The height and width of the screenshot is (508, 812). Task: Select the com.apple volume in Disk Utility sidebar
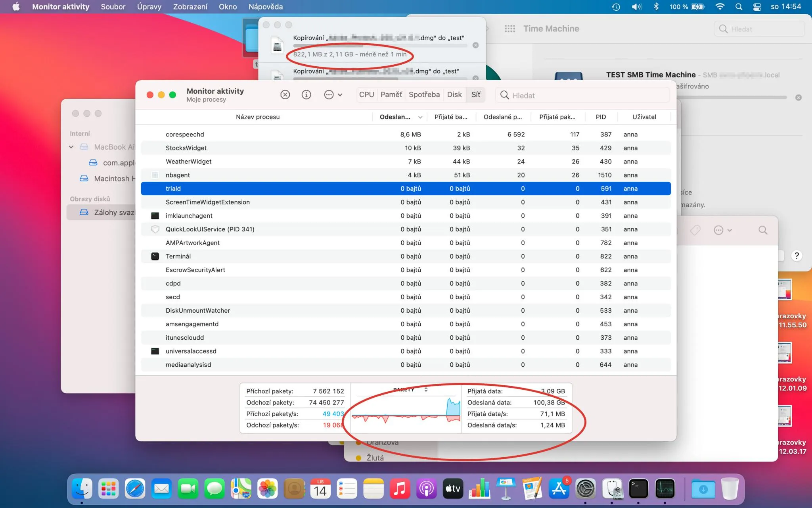112,163
